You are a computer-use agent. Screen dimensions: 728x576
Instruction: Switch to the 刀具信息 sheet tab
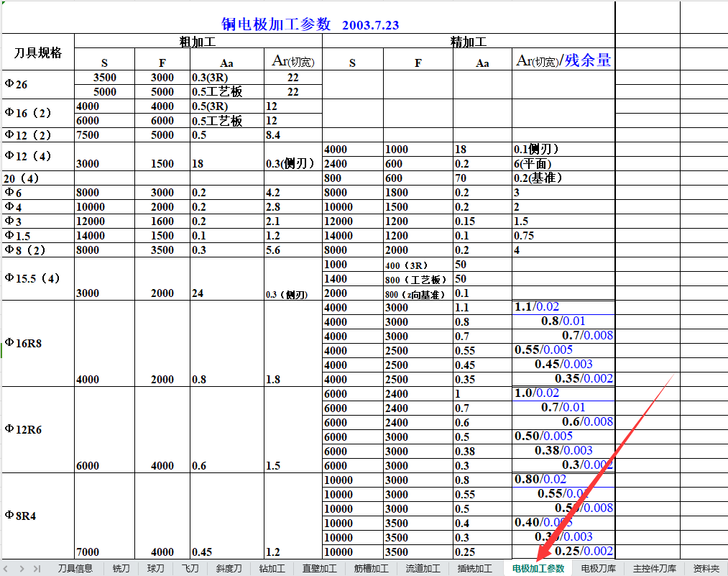(x=75, y=568)
